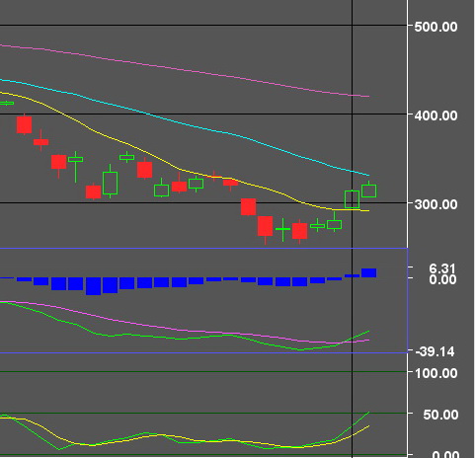Click the green stochastic line near 50 level
The height and width of the screenshot is (458, 476).
point(360,419)
